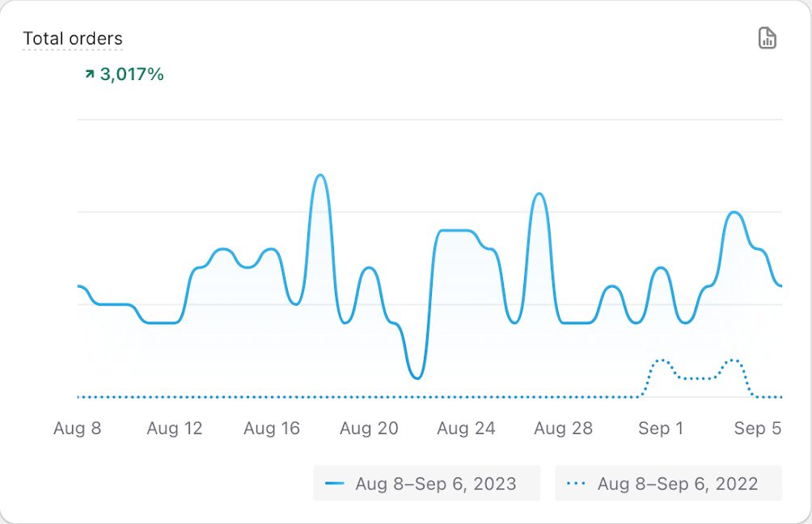812x524 pixels.
Task: Select the Aug 8 axis label
Action: coord(78,429)
